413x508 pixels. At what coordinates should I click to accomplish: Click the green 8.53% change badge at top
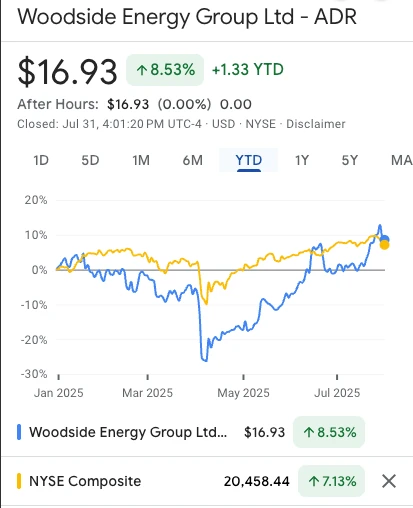[x=165, y=70]
